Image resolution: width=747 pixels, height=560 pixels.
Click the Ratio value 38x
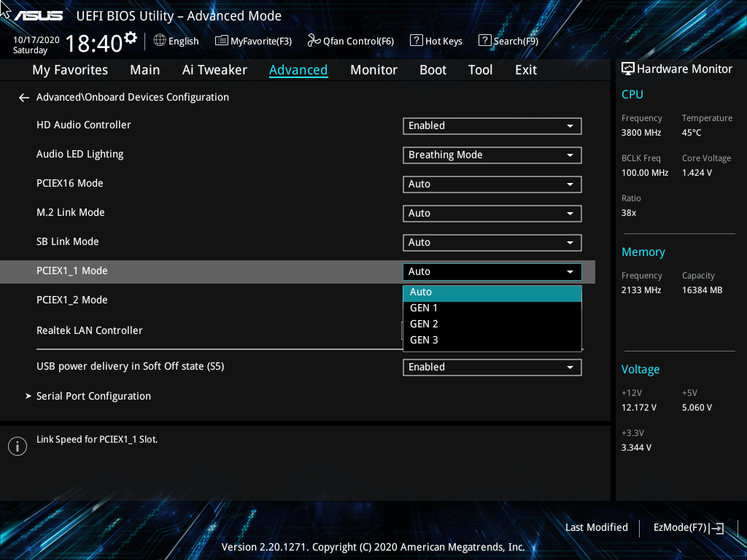[x=629, y=213]
